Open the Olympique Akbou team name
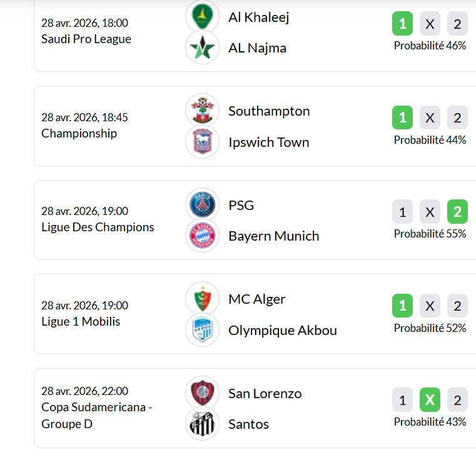 click(283, 330)
